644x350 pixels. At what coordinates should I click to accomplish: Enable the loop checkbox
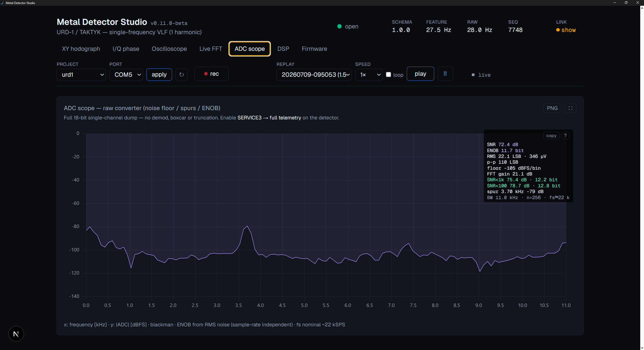point(388,74)
